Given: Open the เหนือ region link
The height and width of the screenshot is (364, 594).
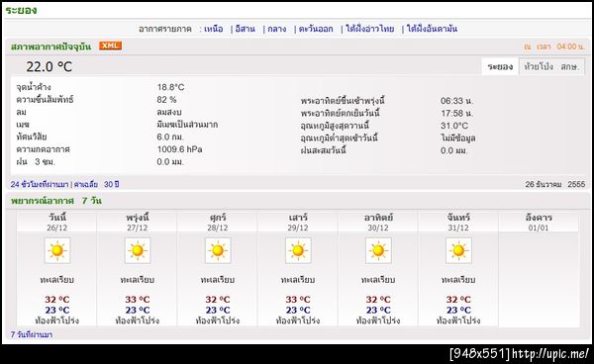Looking at the screenshot, I should pos(213,29).
